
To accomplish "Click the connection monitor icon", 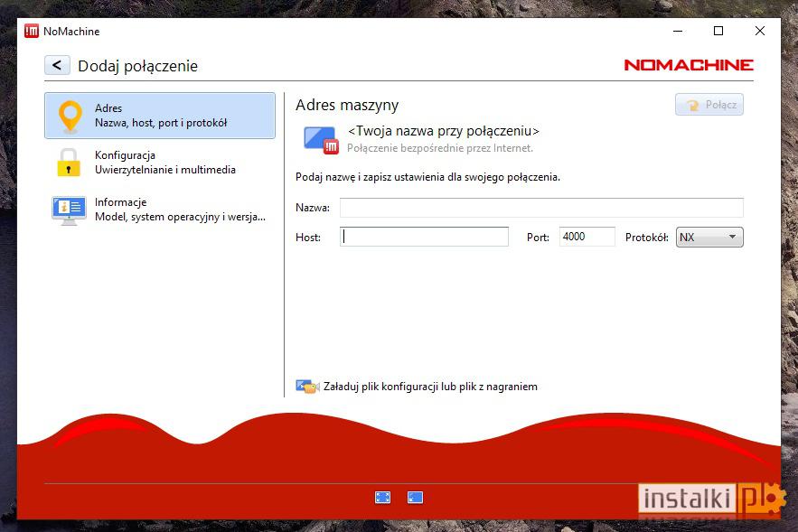I will pyautogui.click(x=321, y=139).
